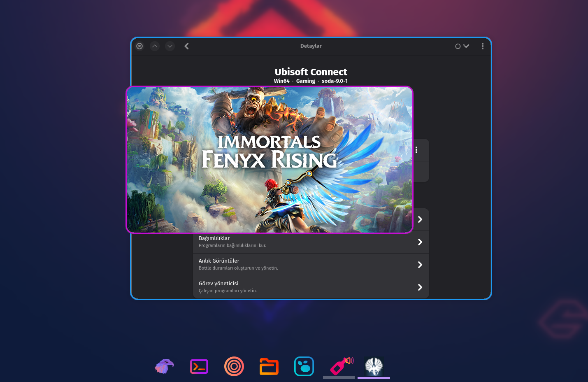588x382 pixels.
Task: Close the Detaylar window with the X button
Action: [x=140, y=46]
